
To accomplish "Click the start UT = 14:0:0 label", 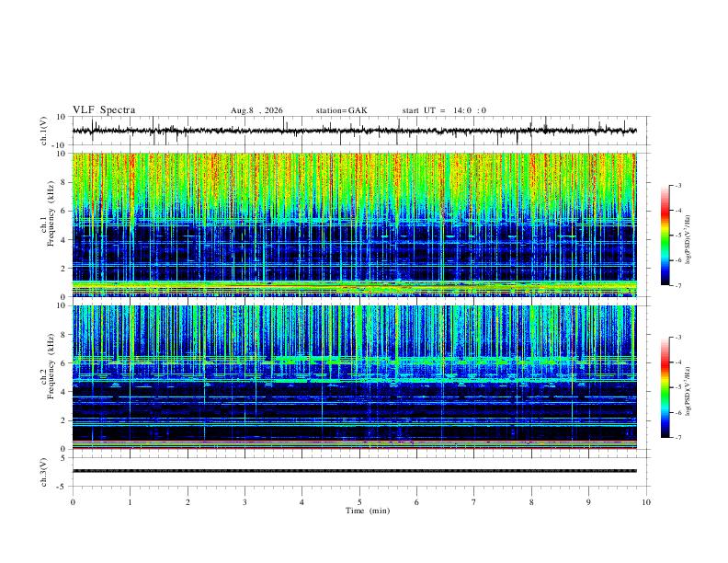I will 444,110.
